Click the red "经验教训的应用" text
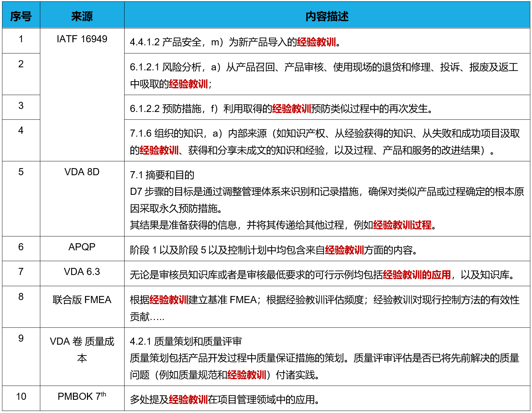This screenshot has height=413, width=532. click(x=417, y=275)
